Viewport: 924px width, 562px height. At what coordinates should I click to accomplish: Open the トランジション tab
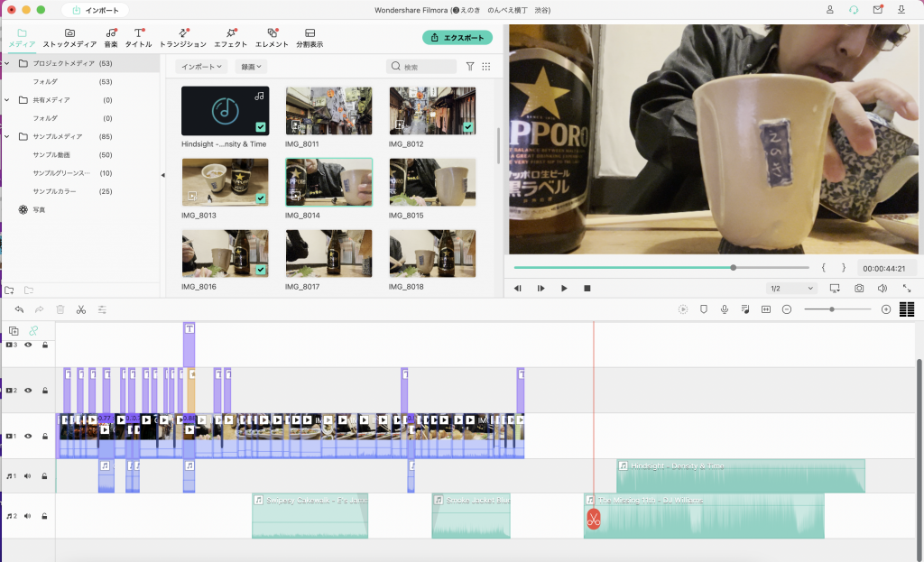[183, 38]
